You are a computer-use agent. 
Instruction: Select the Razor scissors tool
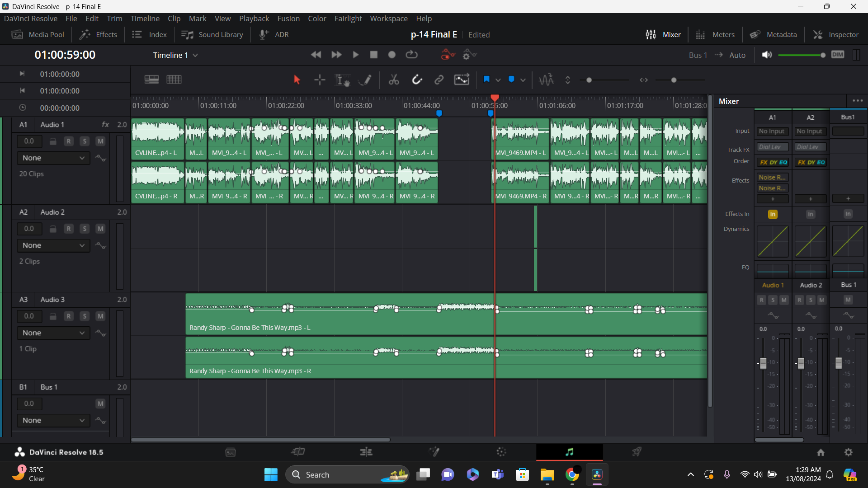(x=394, y=80)
